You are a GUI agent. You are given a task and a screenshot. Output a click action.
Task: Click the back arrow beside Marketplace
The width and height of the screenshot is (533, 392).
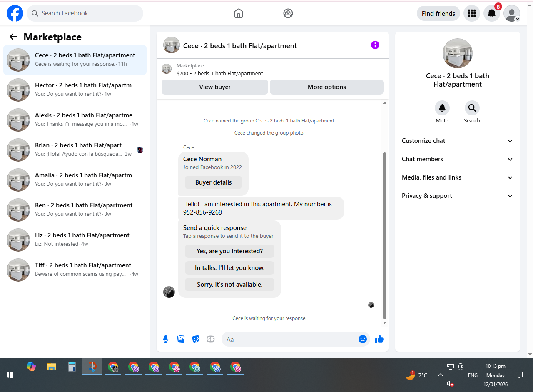click(x=13, y=37)
